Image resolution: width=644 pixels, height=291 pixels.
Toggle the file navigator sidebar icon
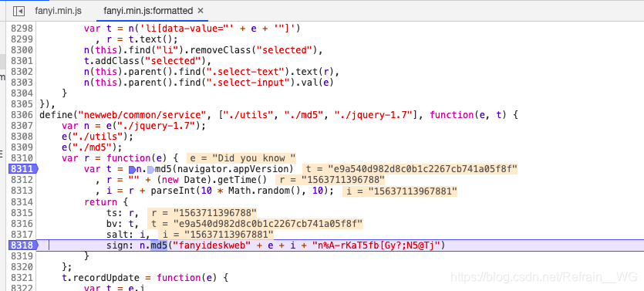point(19,11)
